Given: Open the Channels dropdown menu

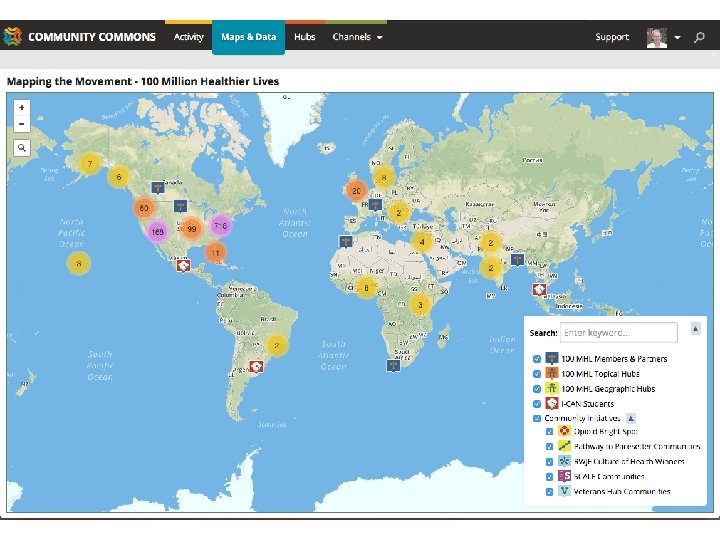Looking at the screenshot, I should point(357,37).
